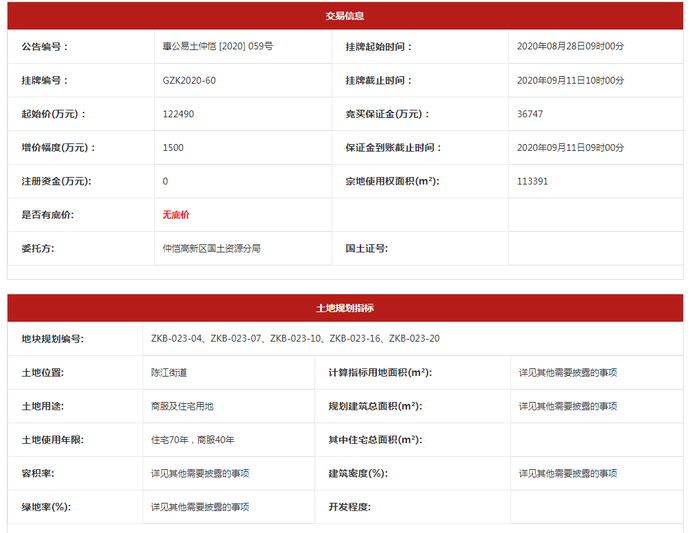Select the land location 陈江街道

click(x=169, y=372)
